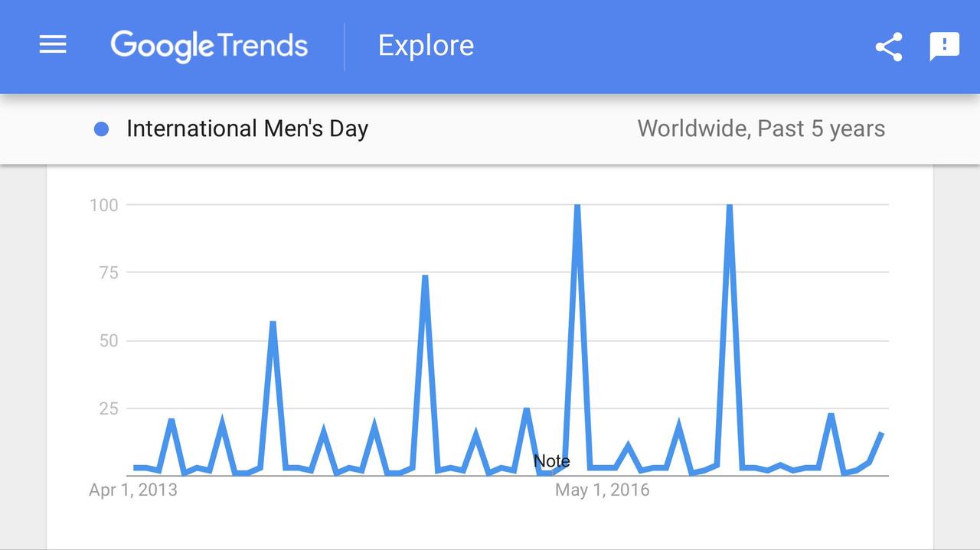This screenshot has width=980, height=550.
Task: Open the Worldwide, Past 5 years filter
Action: click(x=760, y=129)
